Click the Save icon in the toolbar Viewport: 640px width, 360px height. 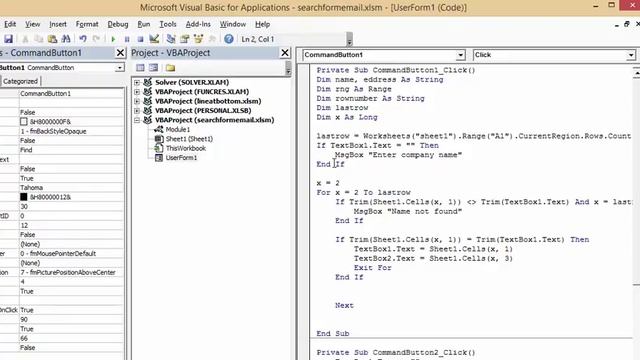8,39
